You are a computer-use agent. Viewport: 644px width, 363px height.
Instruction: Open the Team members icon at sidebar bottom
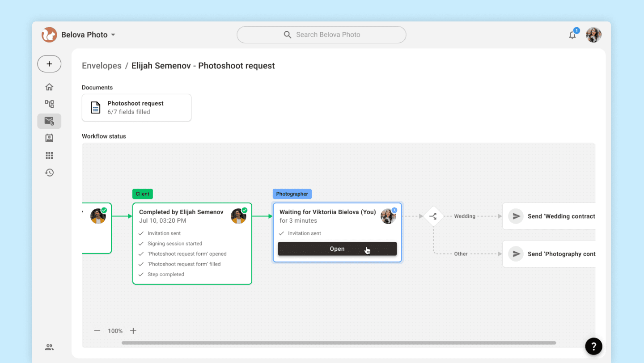[49, 347]
